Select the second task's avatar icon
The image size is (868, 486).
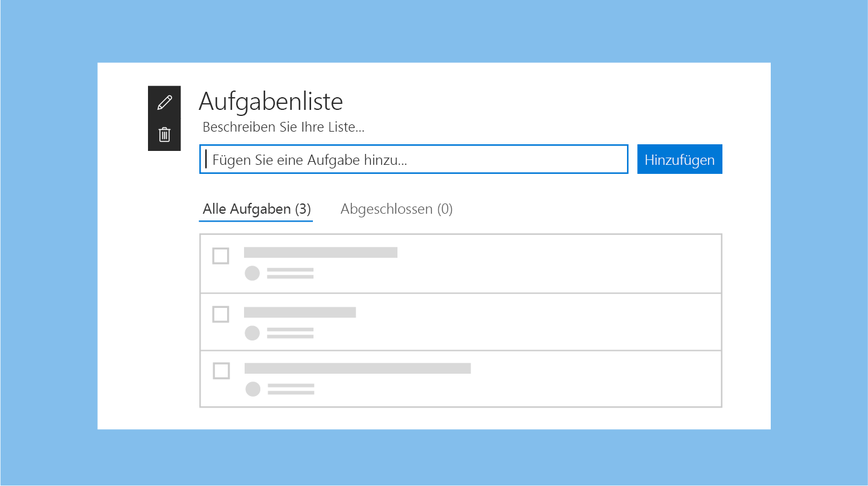(x=252, y=333)
